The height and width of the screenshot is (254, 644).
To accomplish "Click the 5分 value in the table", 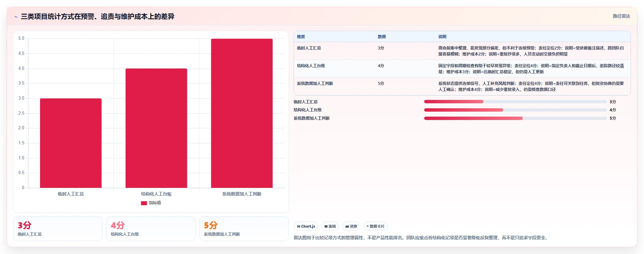I will click(x=381, y=84).
